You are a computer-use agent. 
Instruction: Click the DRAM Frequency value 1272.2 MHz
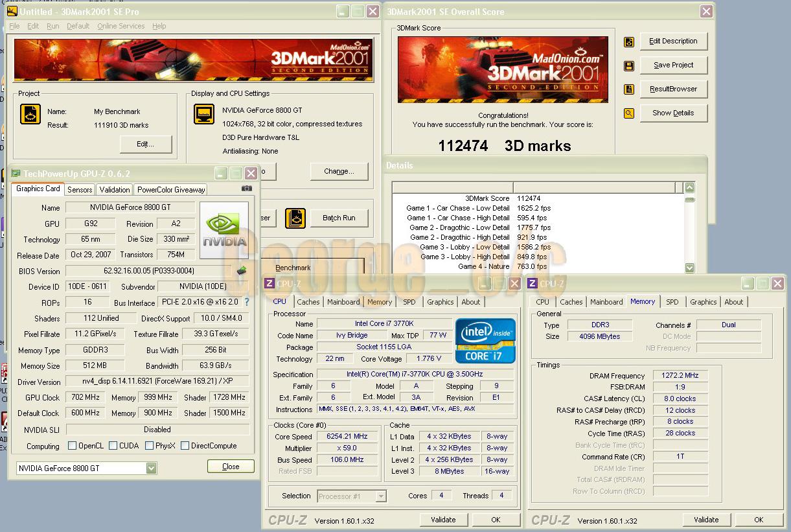680,376
